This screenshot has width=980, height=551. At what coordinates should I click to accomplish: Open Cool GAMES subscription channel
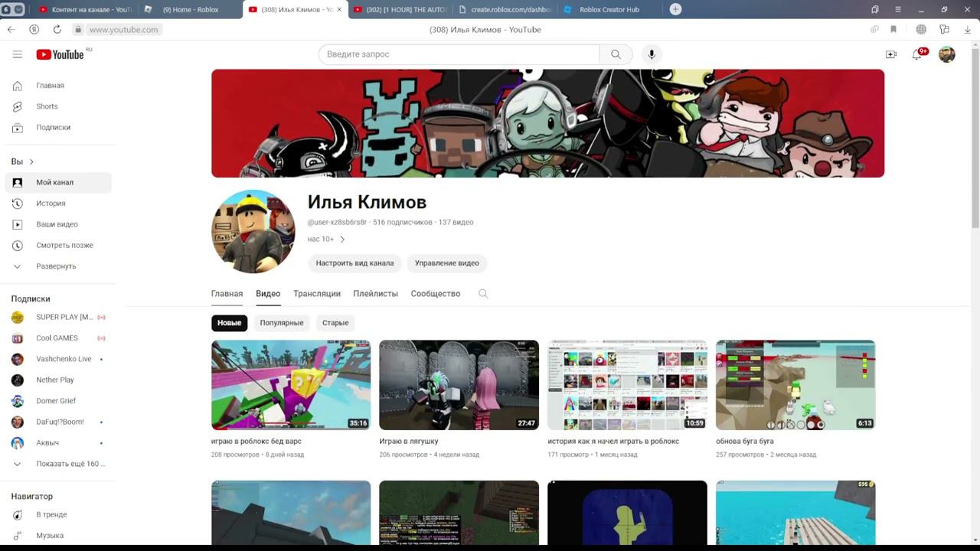pyautogui.click(x=58, y=338)
